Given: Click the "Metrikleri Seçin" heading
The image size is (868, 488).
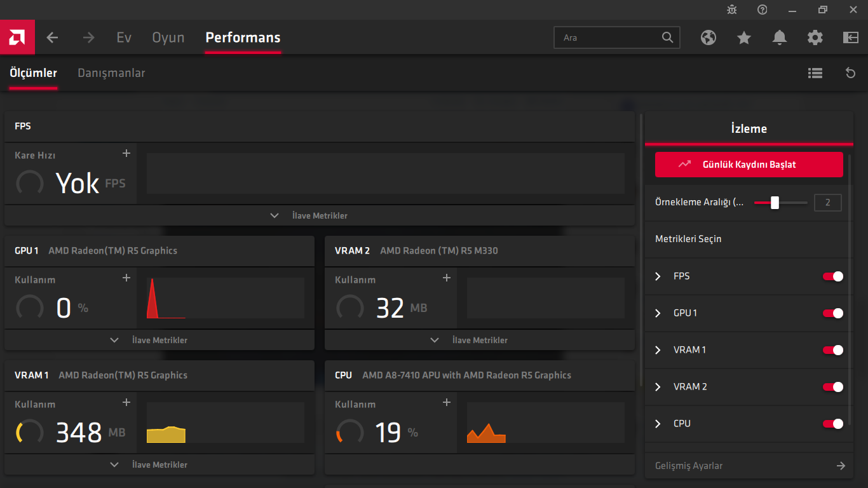Looking at the screenshot, I should click(x=688, y=240).
